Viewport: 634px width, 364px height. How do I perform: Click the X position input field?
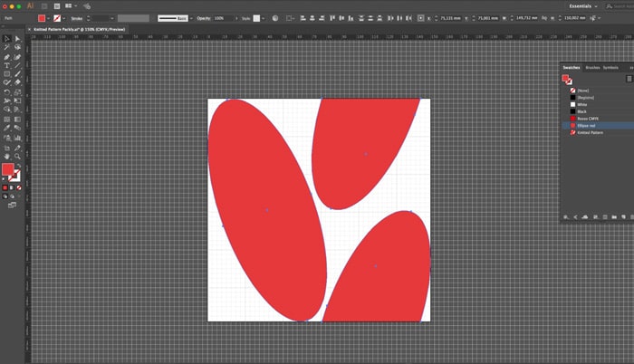(450, 18)
